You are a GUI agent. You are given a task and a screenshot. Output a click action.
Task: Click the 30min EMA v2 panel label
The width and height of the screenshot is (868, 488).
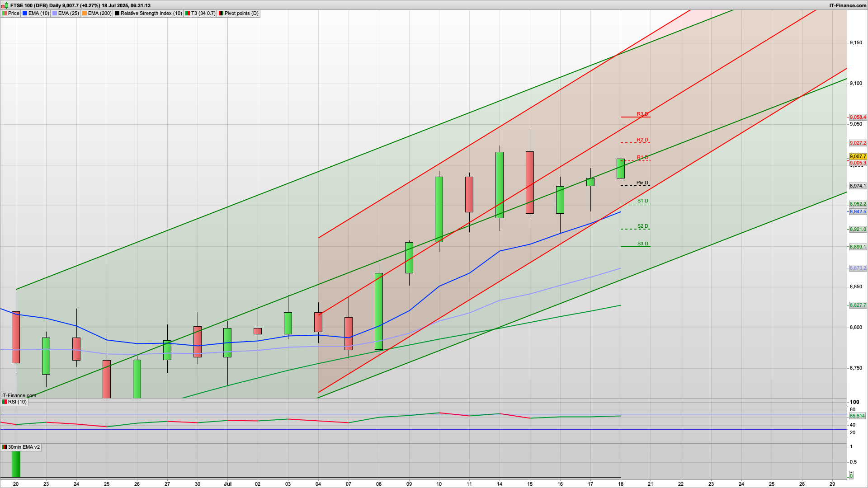point(21,447)
